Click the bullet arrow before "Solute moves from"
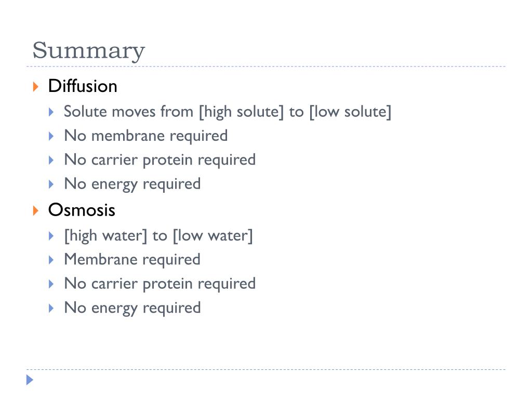This screenshot has height=399, width=532. coord(51,112)
